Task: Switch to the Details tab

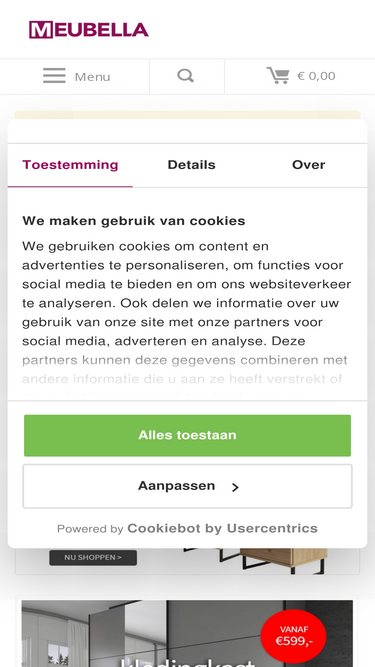Action: tap(191, 165)
